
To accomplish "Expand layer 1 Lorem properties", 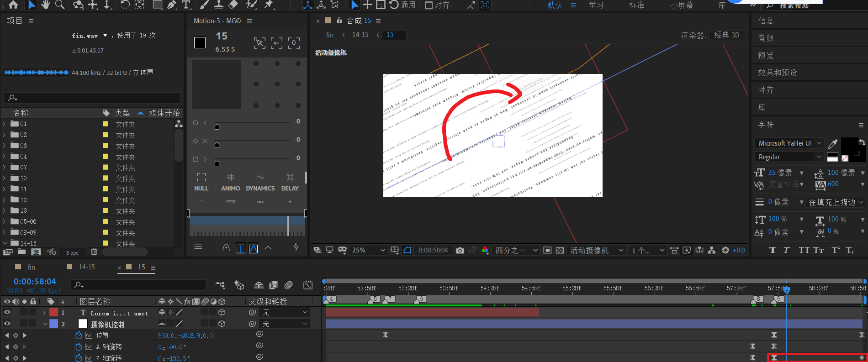I will coord(44,312).
